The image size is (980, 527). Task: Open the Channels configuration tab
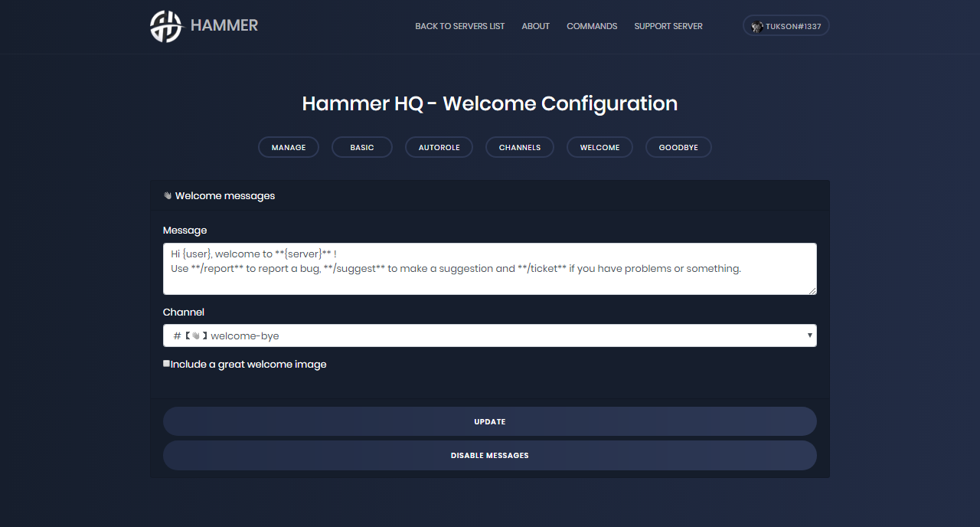click(520, 147)
